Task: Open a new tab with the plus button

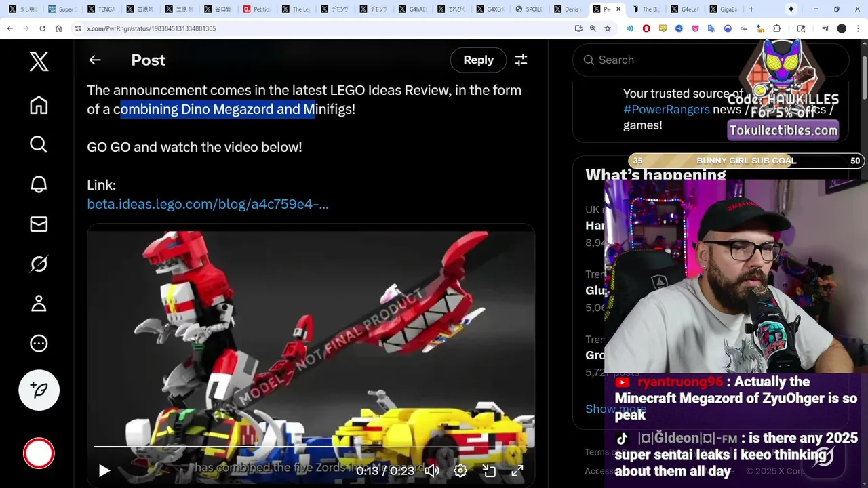Action: pos(751,9)
